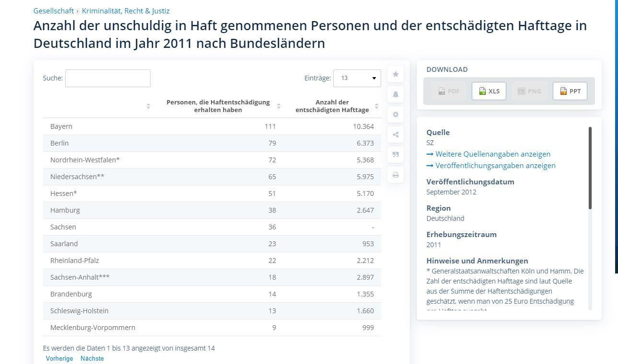
Task: Go to Nächste page
Action: pos(92,359)
